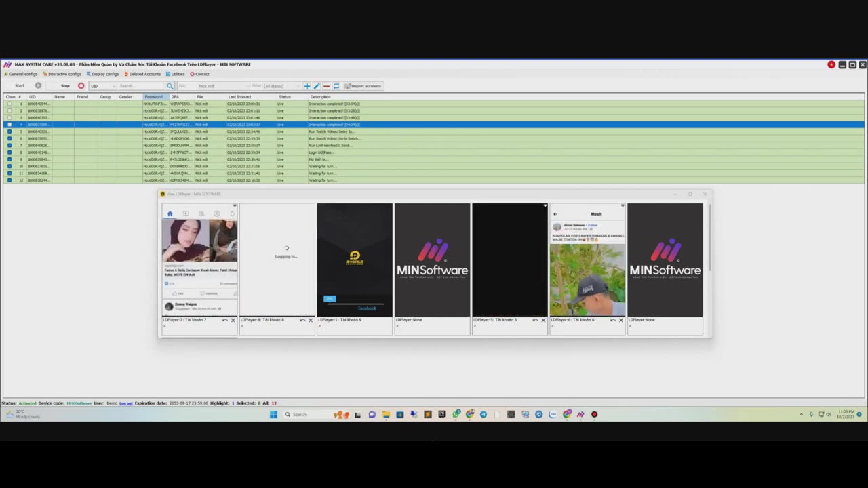Screen dimensions: 868x488
Task: Click the red record icon in taskbar
Action: (595, 414)
